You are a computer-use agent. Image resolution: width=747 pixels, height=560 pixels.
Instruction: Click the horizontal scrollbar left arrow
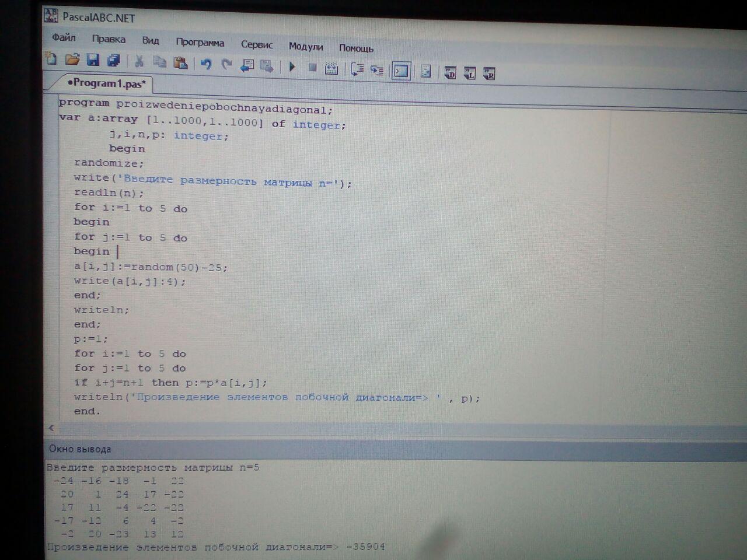point(51,428)
